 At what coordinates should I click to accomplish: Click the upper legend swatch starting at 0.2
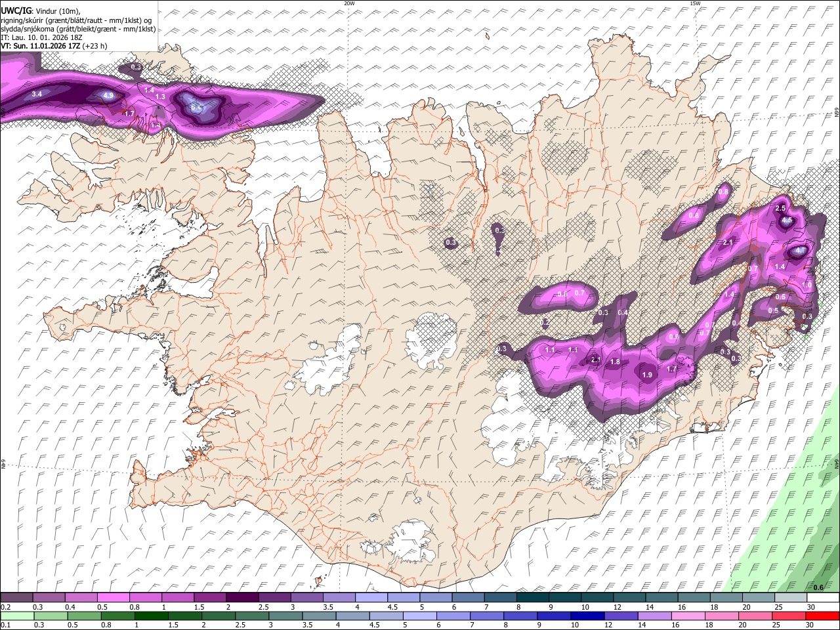(x=16, y=598)
